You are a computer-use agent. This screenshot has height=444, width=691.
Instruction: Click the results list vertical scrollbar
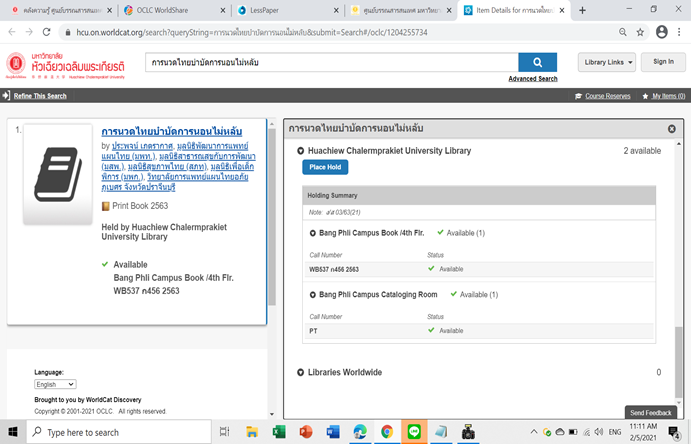point(271,216)
